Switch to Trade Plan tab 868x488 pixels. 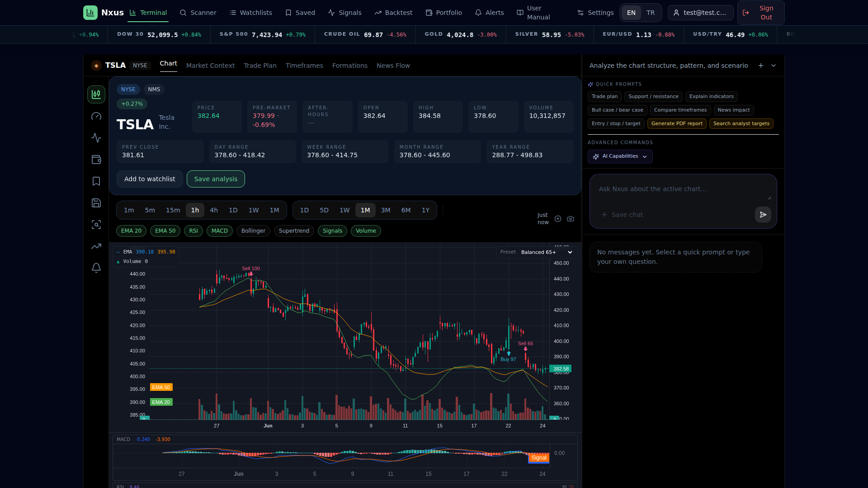tap(260, 66)
